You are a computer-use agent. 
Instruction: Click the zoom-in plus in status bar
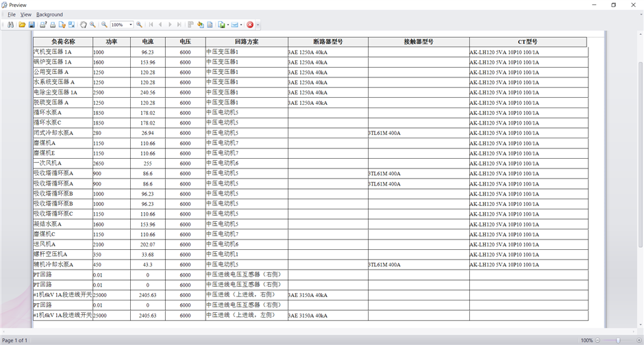[x=639, y=340]
